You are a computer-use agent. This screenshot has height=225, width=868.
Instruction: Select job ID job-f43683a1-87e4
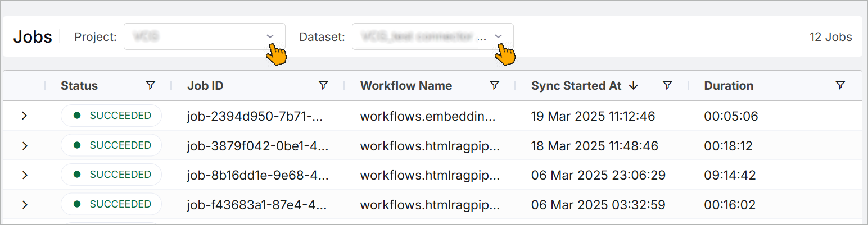[x=257, y=205]
